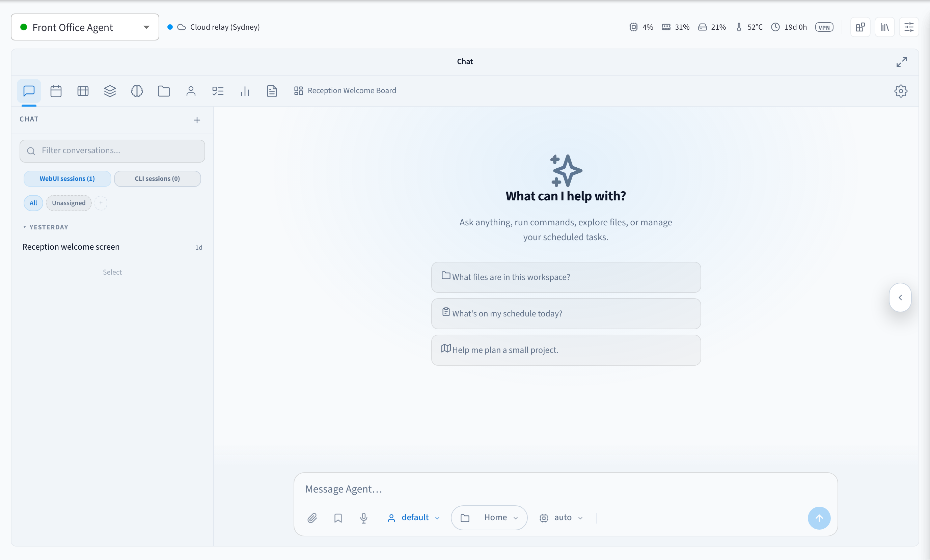Screen dimensions: 930x560
Task: Send message with arrow button
Action: tap(819, 518)
